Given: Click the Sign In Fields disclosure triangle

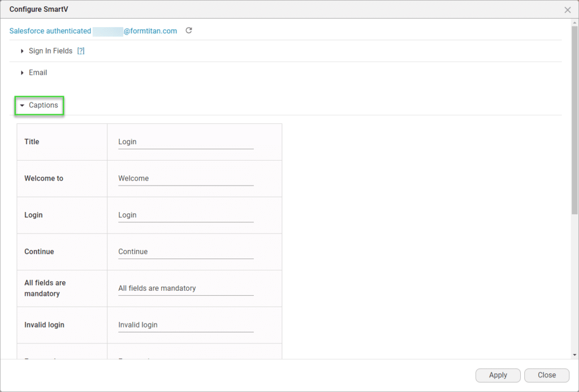Looking at the screenshot, I should [x=22, y=51].
